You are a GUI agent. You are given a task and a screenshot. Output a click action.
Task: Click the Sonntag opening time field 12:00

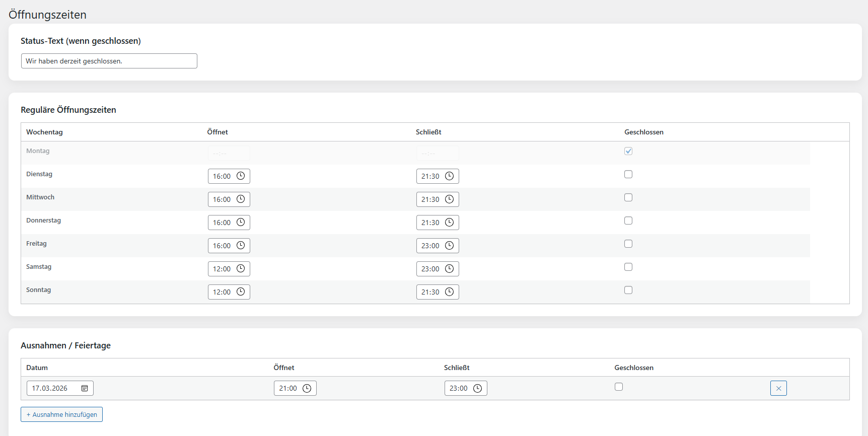(x=222, y=292)
